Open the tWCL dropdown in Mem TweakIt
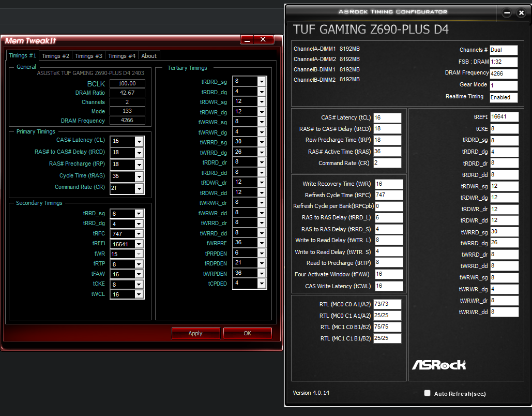The image size is (532, 416). 139,294
